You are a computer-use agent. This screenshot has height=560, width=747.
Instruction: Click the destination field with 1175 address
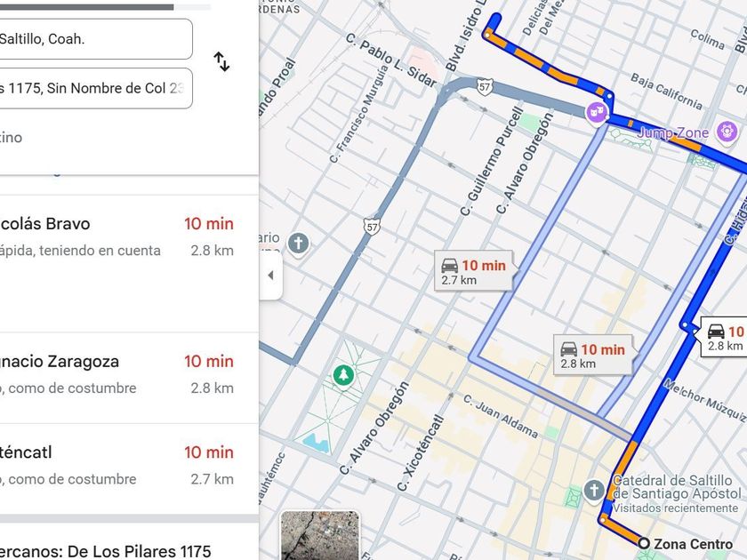(x=95, y=89)
